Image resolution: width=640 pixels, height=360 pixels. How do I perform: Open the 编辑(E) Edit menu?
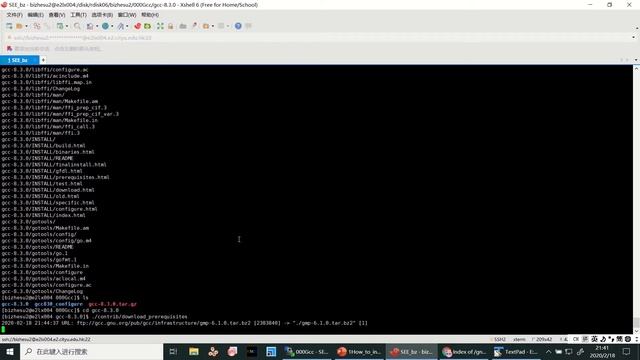36,15
